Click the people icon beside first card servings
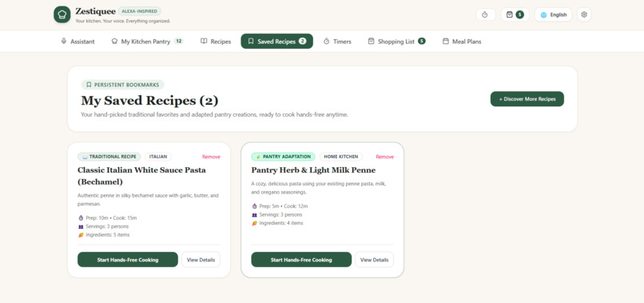 click(x=81, y=226)
